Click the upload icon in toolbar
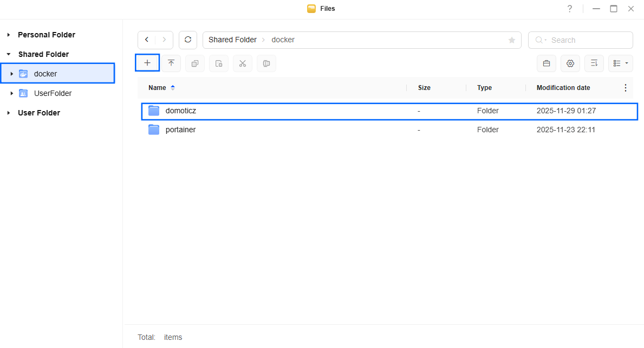644x348 pixels. tap(171, 63)
